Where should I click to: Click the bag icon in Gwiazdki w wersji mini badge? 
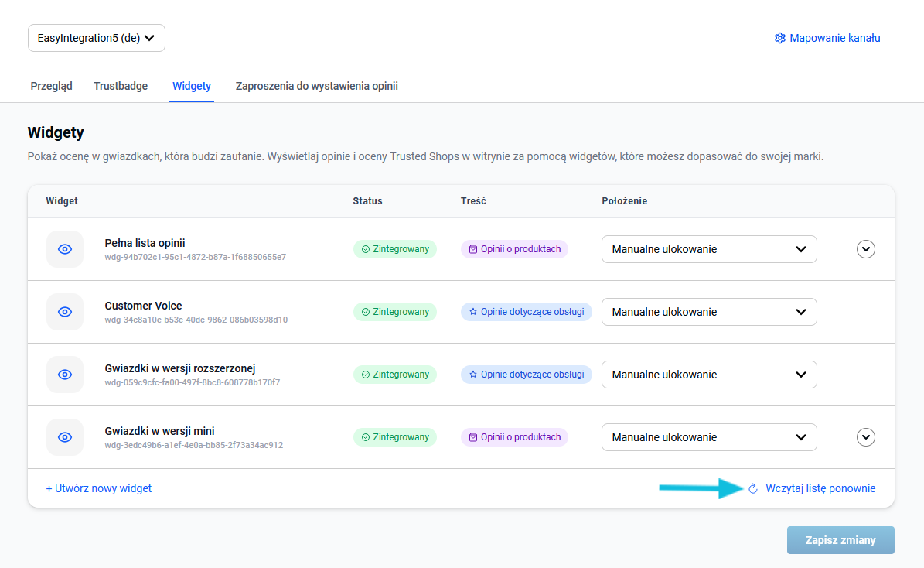pyautogui.click(x=473, y=437)
